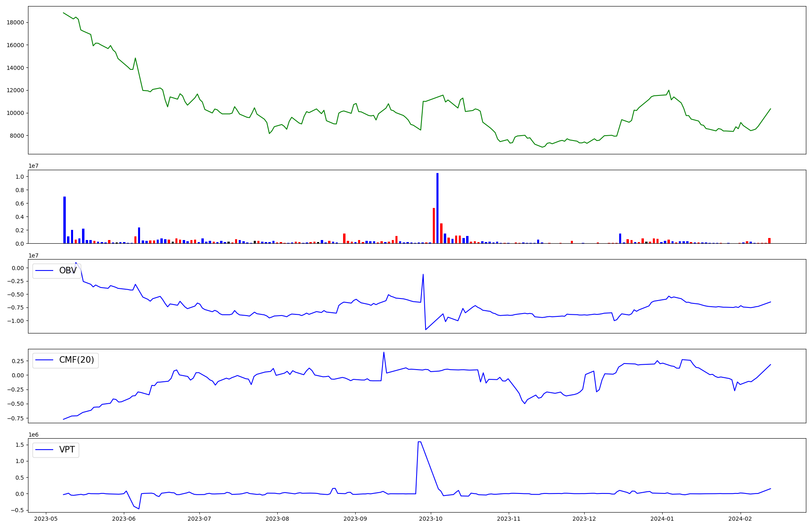The image size is (812, 528).
Task: Click the 2024-01 x-axis date label
Action: (x=662, y=519)
